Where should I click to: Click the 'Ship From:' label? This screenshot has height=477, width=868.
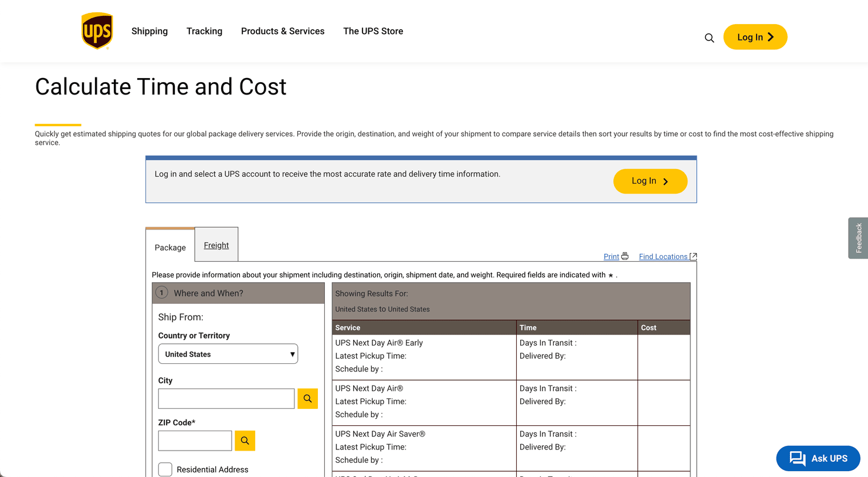[x=181, y=317]
